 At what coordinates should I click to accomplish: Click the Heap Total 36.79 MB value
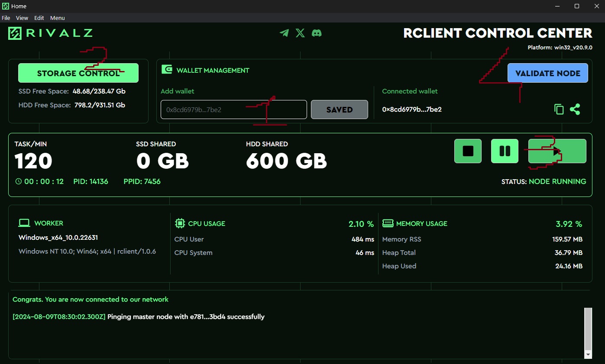click(x=568, y=252)
